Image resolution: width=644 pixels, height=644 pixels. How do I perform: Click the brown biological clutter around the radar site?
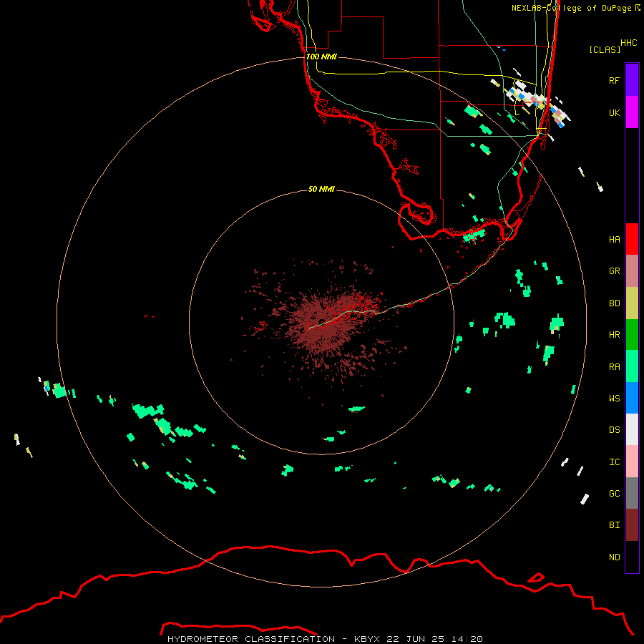pos(323,324)
